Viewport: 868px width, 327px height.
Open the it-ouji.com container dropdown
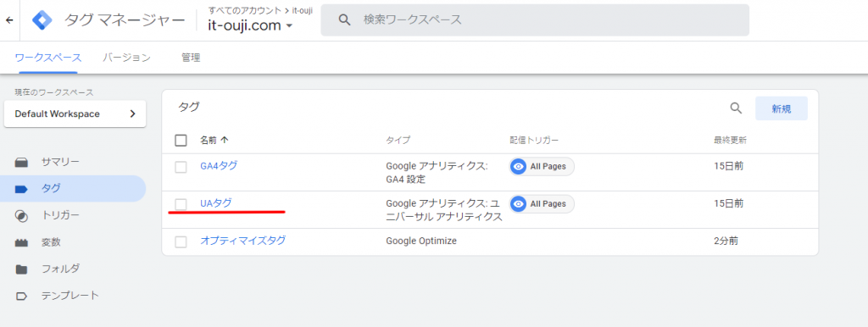250,25
